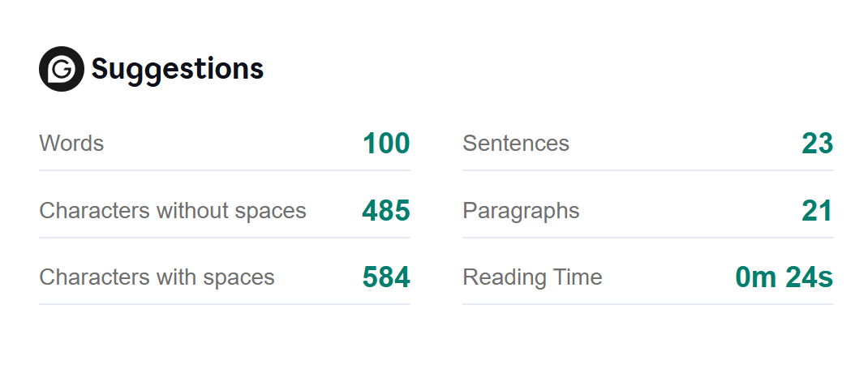Click the paragraph count value 21
The image size is (868, 365).
(817, 211)
